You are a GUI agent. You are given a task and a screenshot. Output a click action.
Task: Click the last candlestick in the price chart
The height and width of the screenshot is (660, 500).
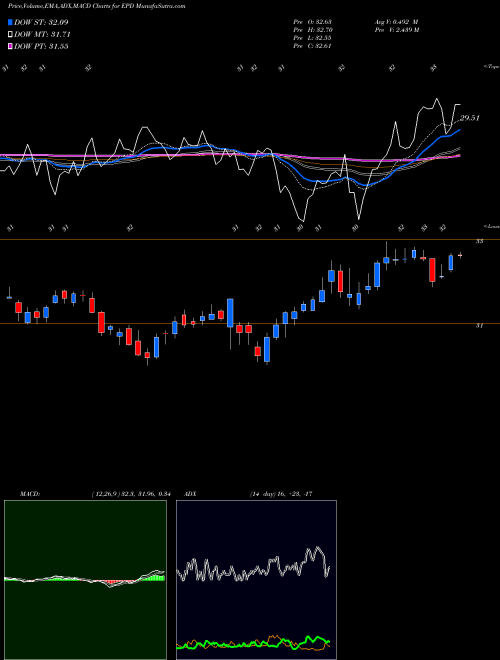(460, 255)
